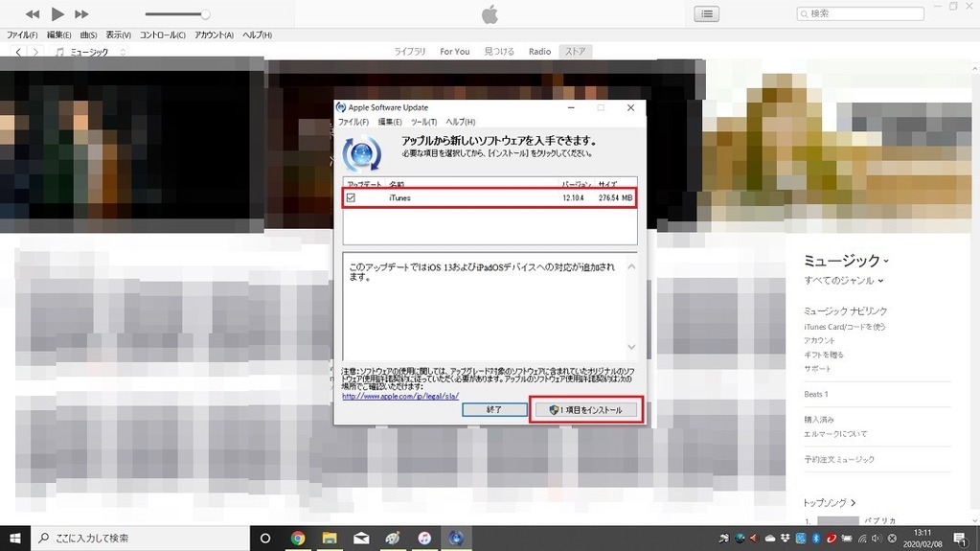Expand the すべてのジャンル genre dropdown

coord(843,281)
